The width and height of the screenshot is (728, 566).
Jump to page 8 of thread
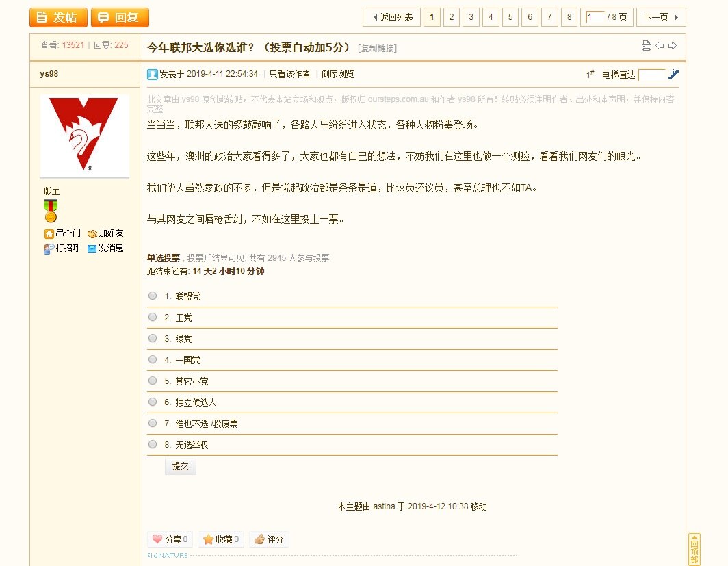(569, 17)
